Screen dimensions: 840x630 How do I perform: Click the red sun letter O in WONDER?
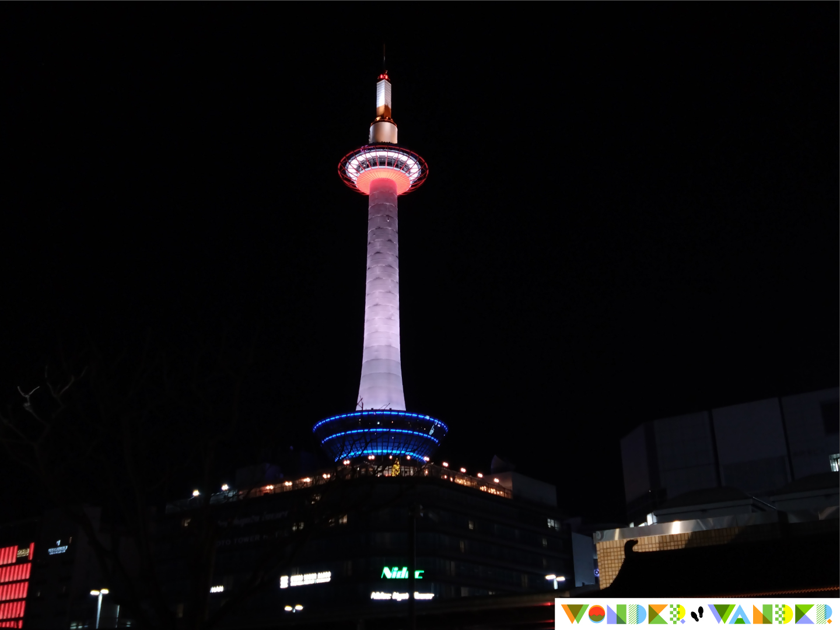click(x=596, y=614)
